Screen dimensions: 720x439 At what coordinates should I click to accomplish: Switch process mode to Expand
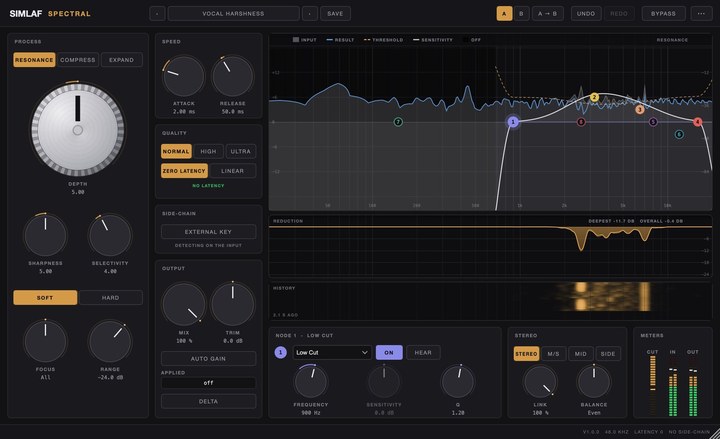(x=122, y=60)
